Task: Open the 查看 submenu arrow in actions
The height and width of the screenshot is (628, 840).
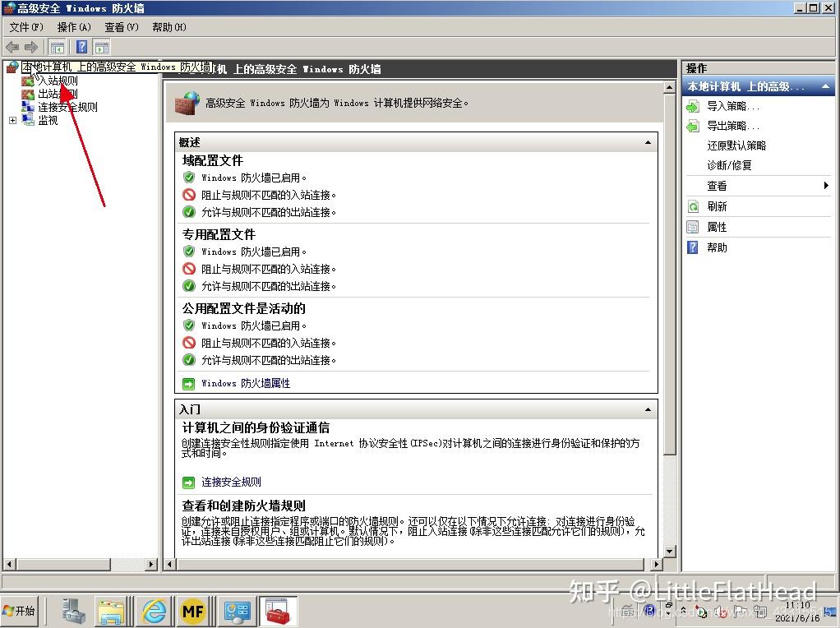Action: click(826, 186)
